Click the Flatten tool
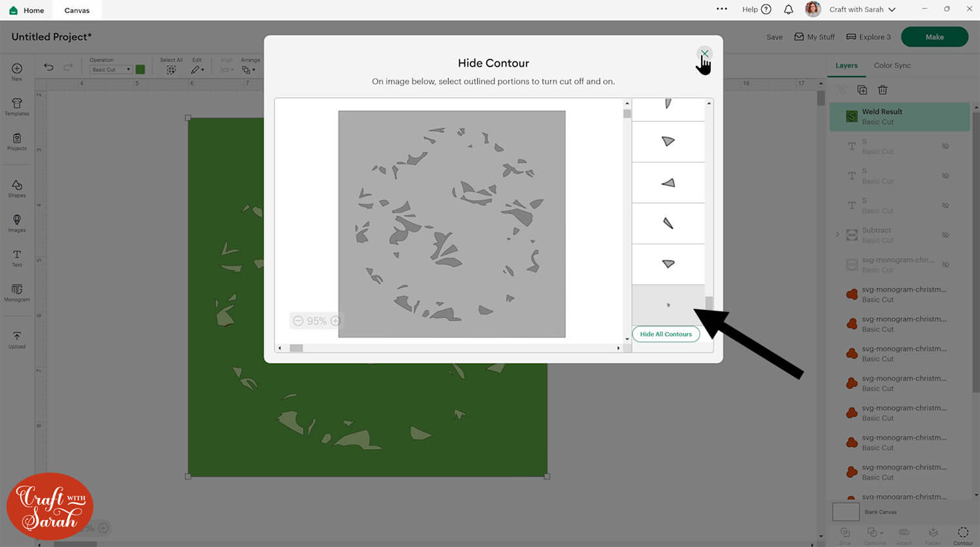 pyautogui.click(x=933, y=535)
